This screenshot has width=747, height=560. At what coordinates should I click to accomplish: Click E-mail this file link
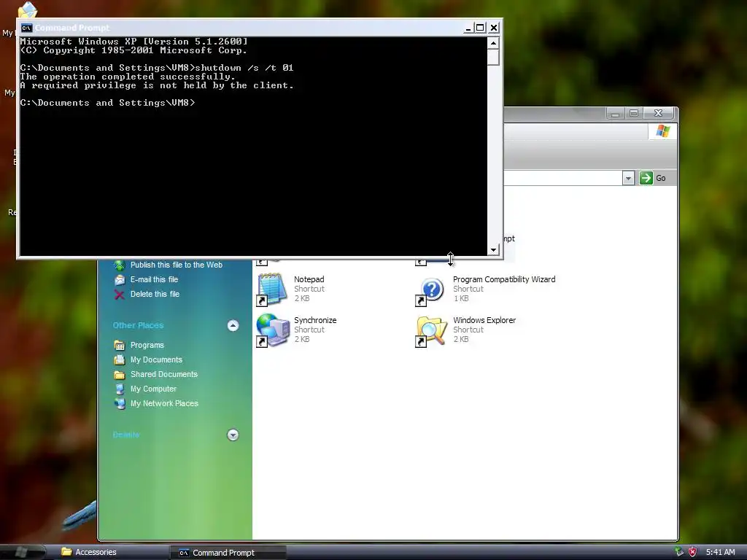[x=155, y=279]
